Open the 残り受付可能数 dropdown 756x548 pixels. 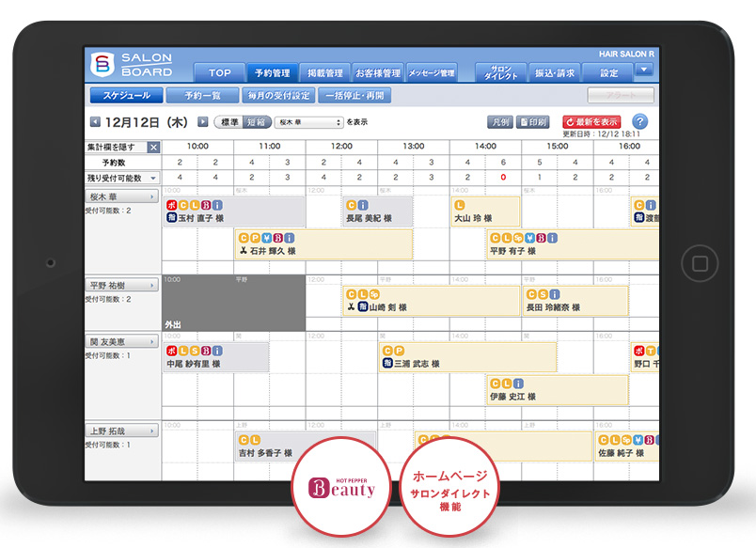(x=122, y=178)
